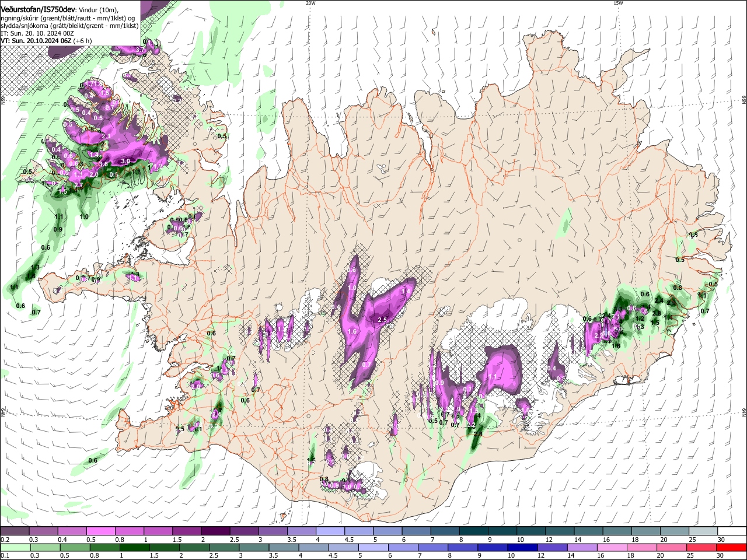Select the deep blue lower swatch between 10 and 12
Image resolution: width=747 pixels, height=560 pixels.
[522, 547]
